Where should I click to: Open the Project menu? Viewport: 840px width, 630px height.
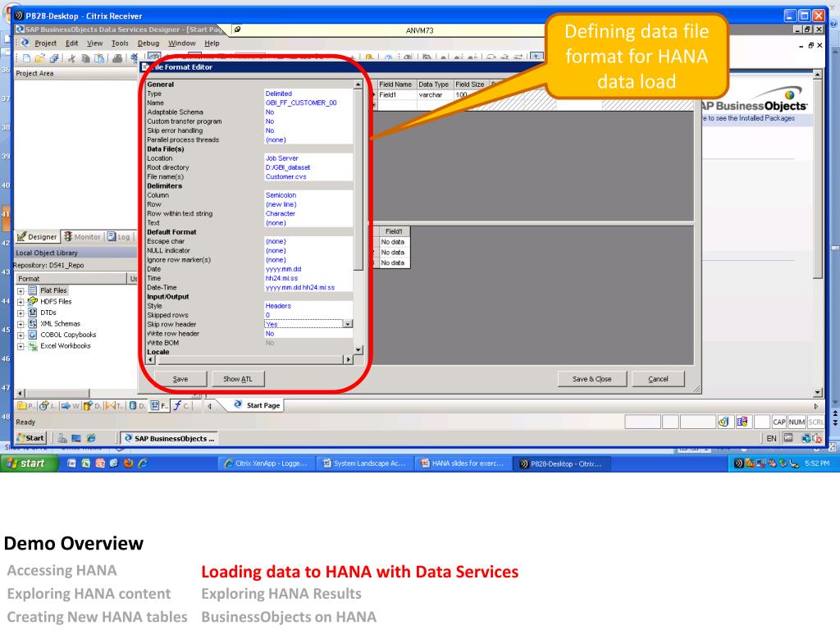(x=46, y=43)
